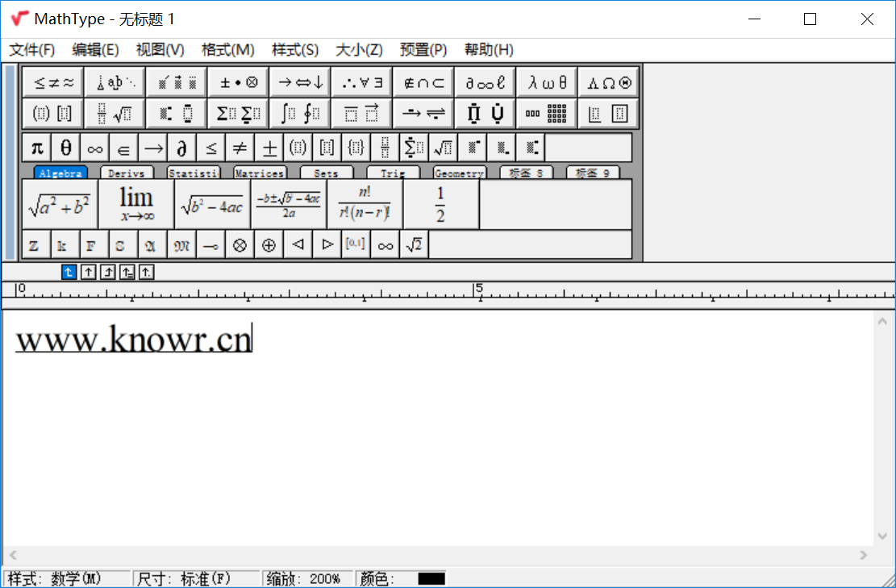The image size is (896, 588).
Task: Switch to the Sets tab
Action: [327, 173]
